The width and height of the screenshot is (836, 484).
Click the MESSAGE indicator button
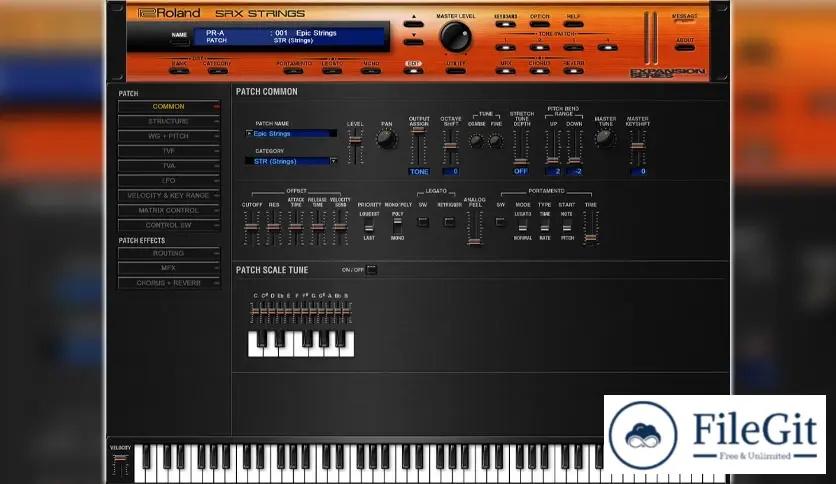click(685, 22)
